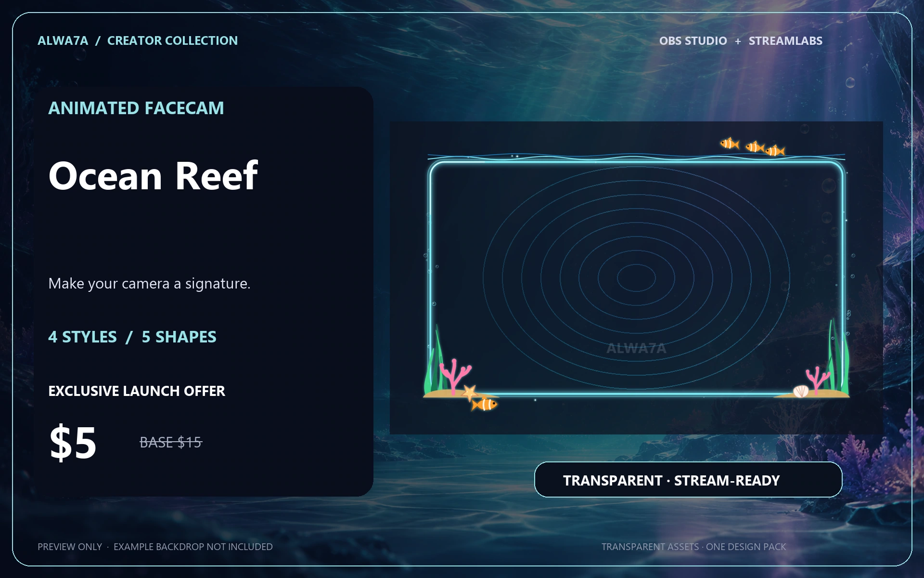
Task: Click "Make your camera a signature." tagline
Action: pos(149,283)
